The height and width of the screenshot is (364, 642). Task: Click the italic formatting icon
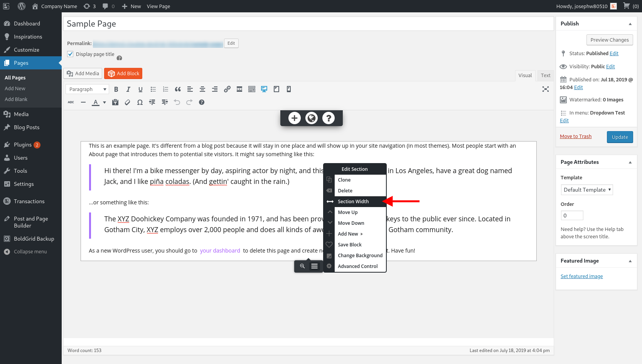click(x=128, y=89)
